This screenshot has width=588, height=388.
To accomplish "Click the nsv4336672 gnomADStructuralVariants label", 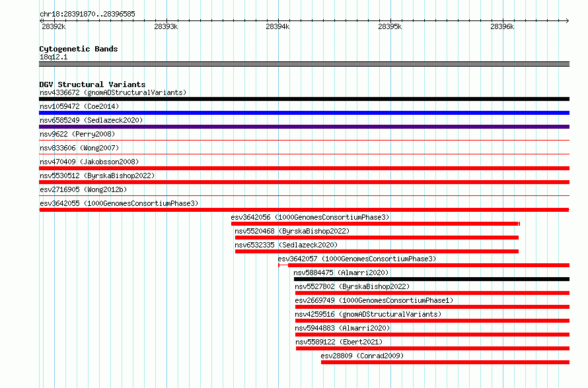I will [x=113, y=92].
